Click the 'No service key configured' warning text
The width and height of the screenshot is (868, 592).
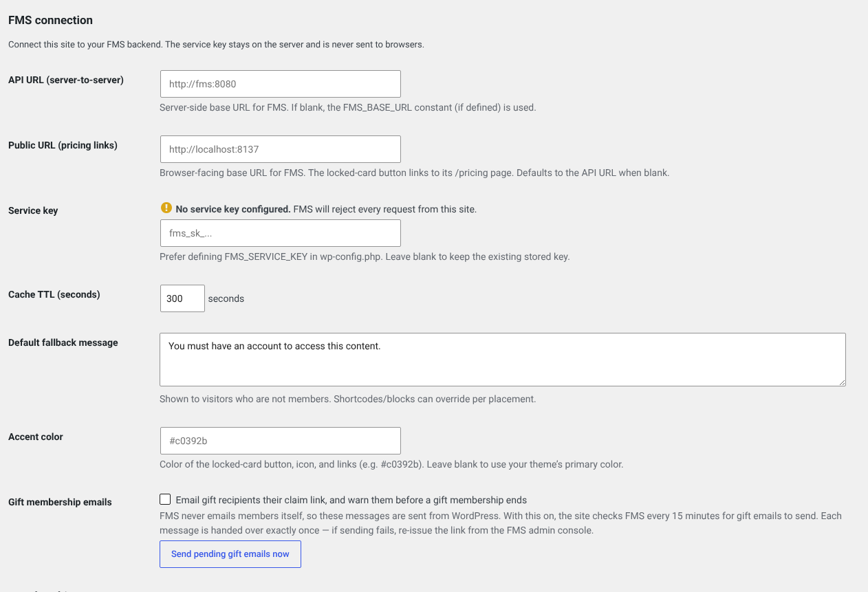click(233, 209)
